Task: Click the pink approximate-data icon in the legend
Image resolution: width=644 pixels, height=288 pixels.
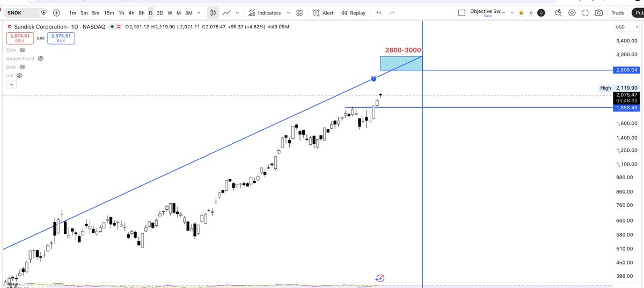Action: point(118,27)
